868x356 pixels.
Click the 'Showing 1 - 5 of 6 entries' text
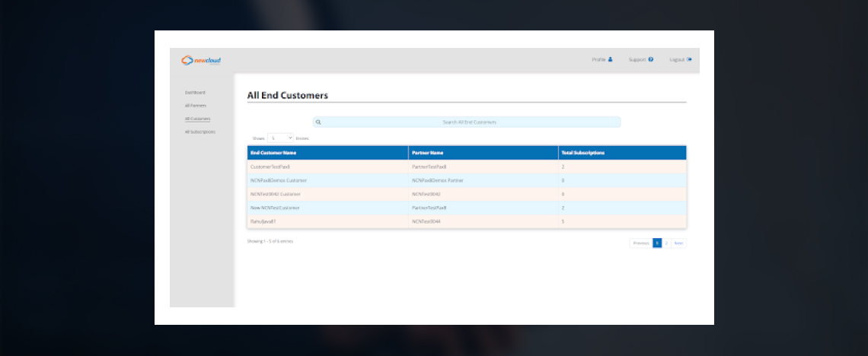click(x=270, y=242)
